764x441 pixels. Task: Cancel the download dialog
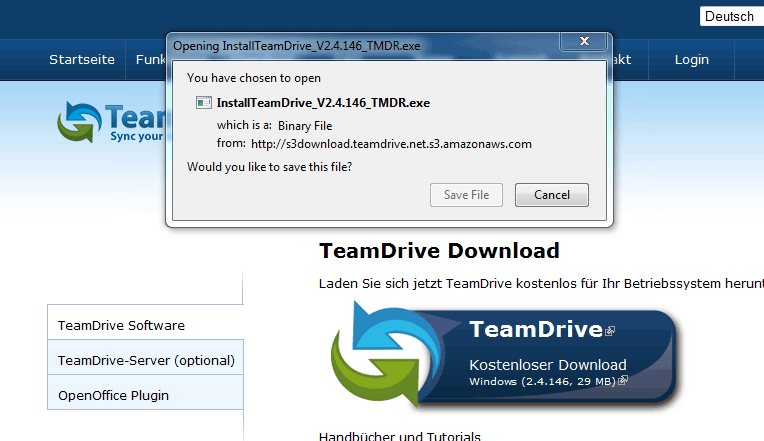coord(552,195)
